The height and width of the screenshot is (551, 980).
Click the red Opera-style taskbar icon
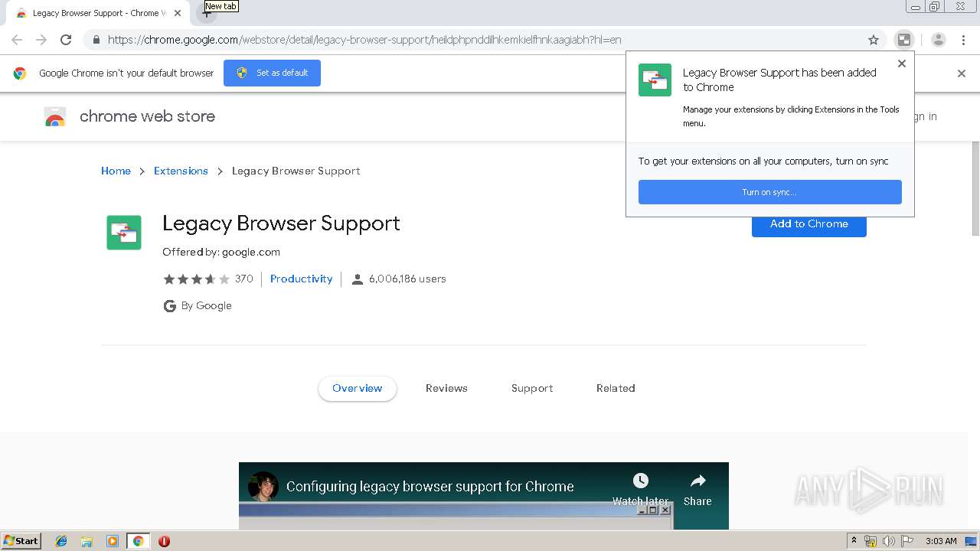tap(164, 541)
